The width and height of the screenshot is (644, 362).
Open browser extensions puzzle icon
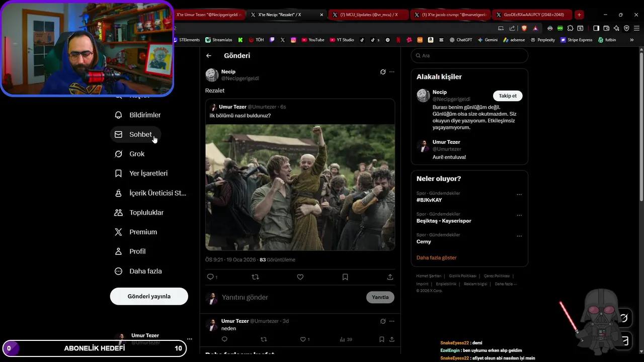tap(570, 28)
